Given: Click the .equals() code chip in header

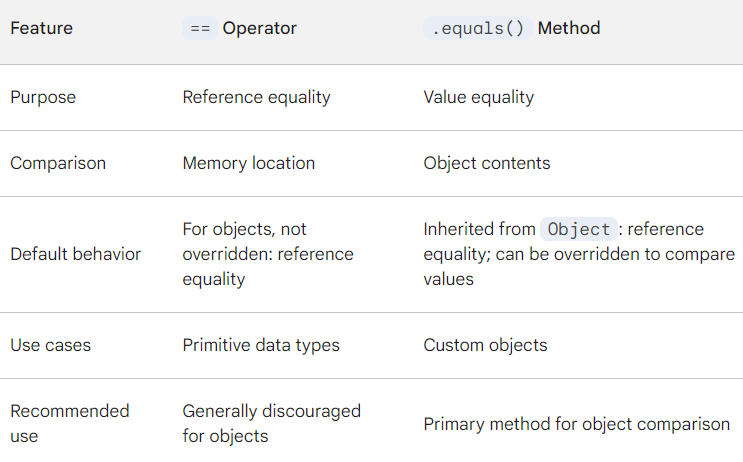Looking at the screenshot, I should tap(478, 28).
